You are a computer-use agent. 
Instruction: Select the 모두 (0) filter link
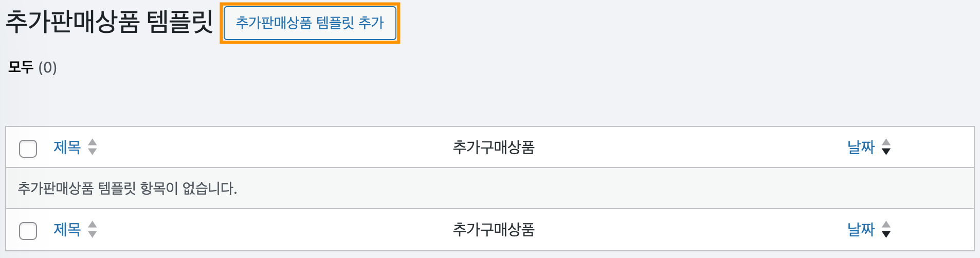tap(32, 67)
